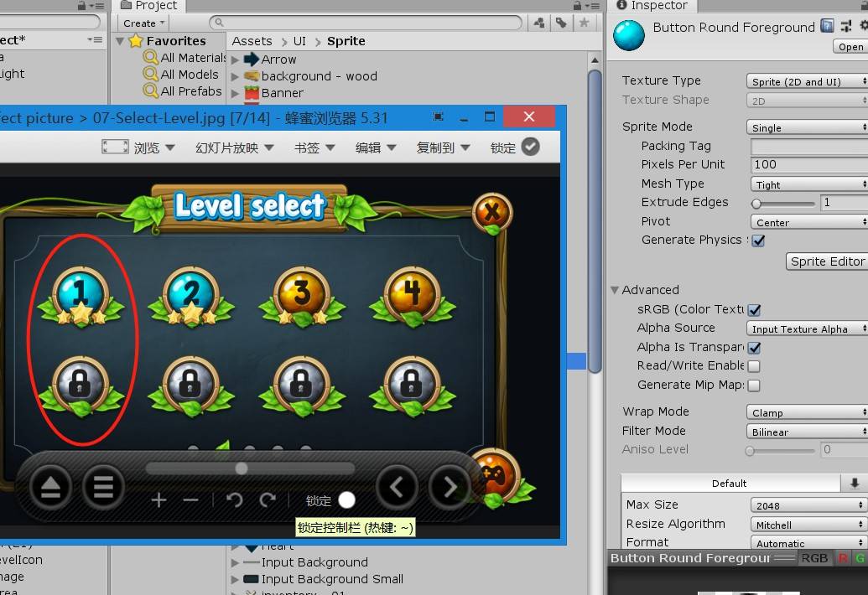The image size is (868, 595).
Task: Open the Project panel context menu icon
Action: [x=593, y=6]
